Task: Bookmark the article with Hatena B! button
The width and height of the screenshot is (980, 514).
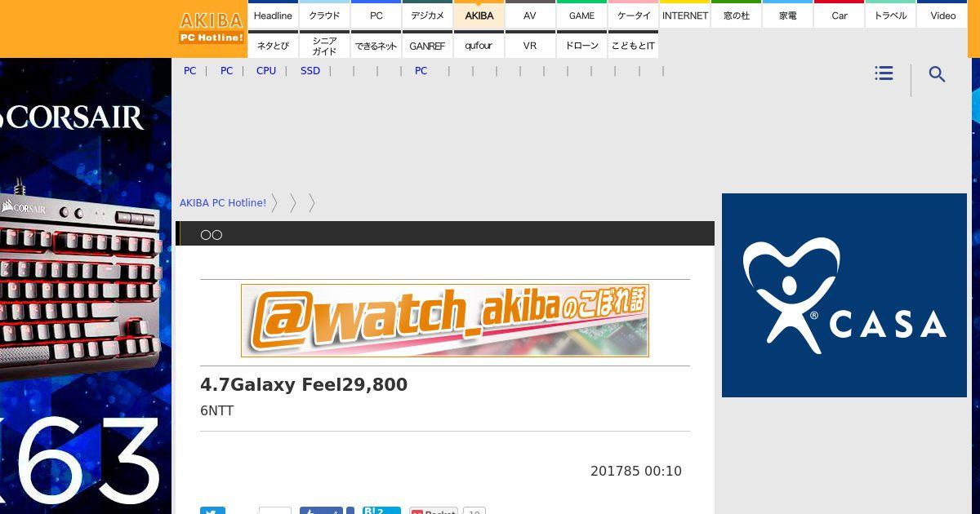Action: (381, 511)
